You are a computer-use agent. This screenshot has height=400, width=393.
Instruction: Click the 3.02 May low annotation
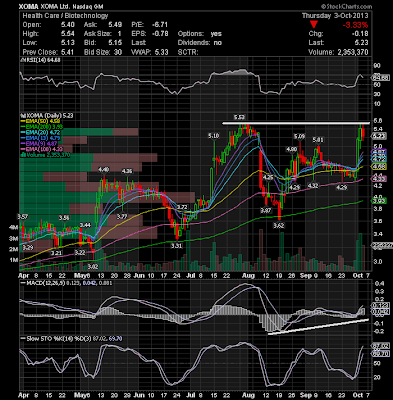[93, 266]
